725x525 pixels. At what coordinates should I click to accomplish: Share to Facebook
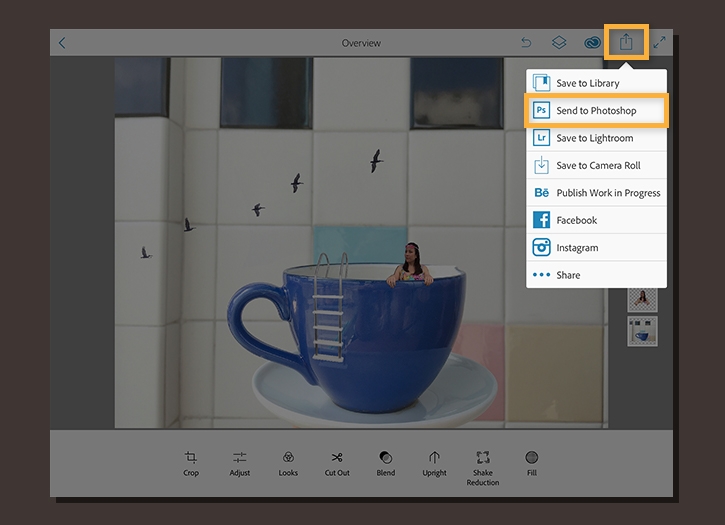[x=596, y=220]
